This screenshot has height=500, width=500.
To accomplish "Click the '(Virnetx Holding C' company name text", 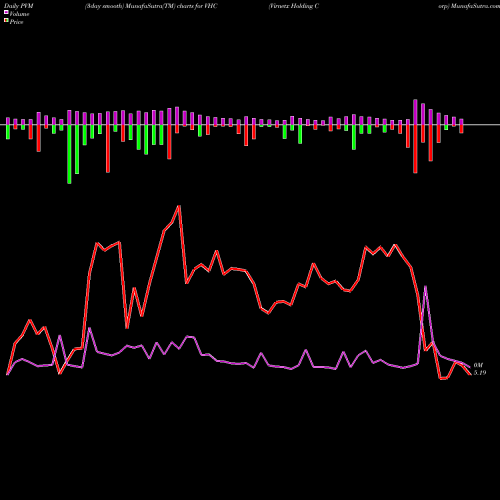I will pyautogui.click(x=294, y=6).
